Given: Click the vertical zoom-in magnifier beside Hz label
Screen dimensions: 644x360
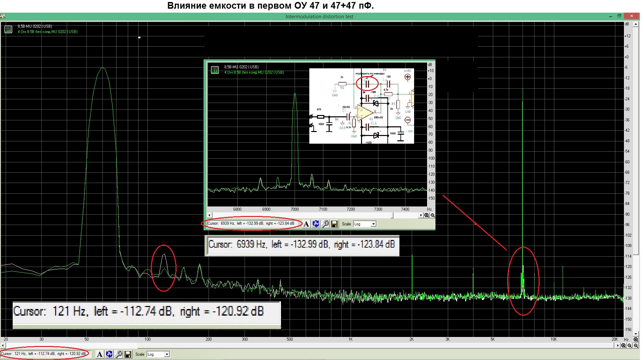Looking at the screenshot, I should [636, 340].
